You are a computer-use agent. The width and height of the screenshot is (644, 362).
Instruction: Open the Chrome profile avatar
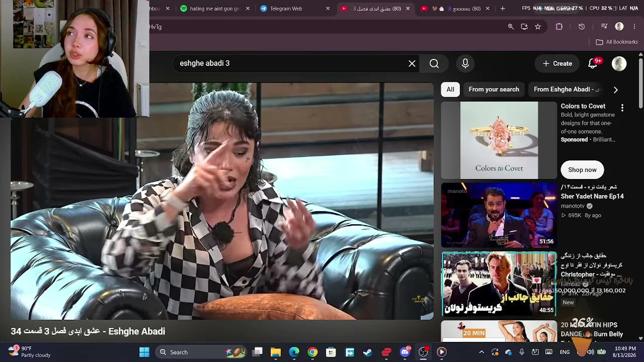tap(619, 27)
